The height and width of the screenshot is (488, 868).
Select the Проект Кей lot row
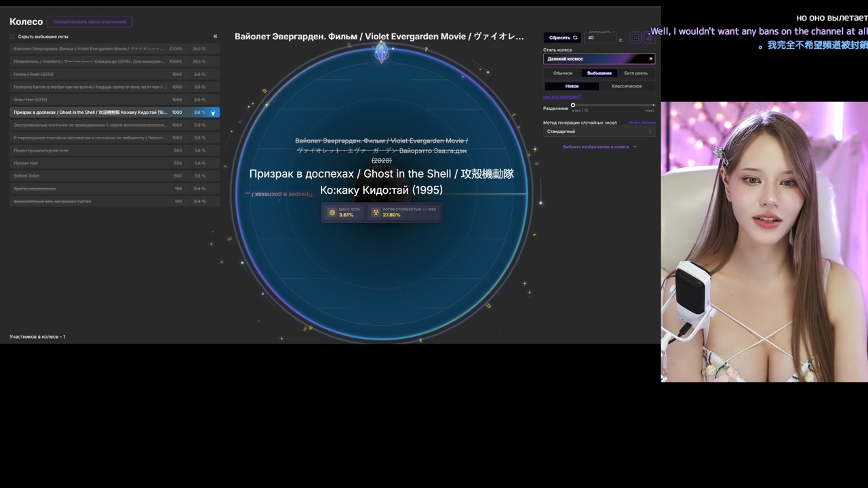(115, 163)
